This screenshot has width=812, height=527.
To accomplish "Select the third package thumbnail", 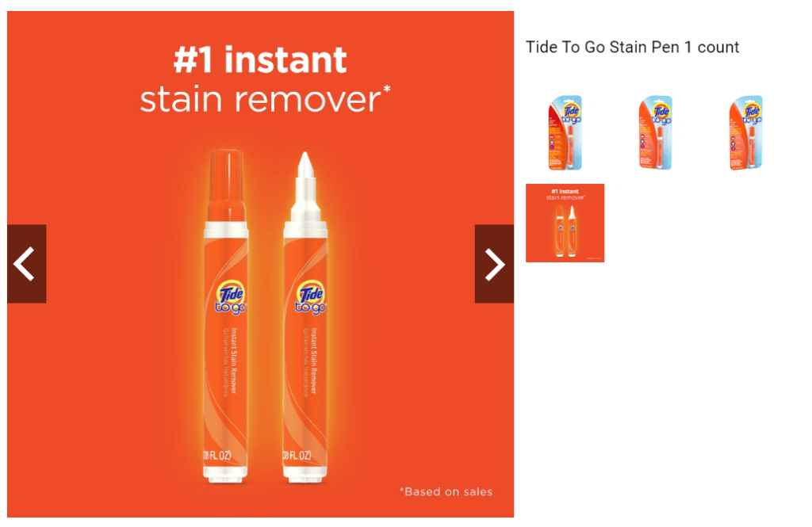I will click(x=745, y=132).
